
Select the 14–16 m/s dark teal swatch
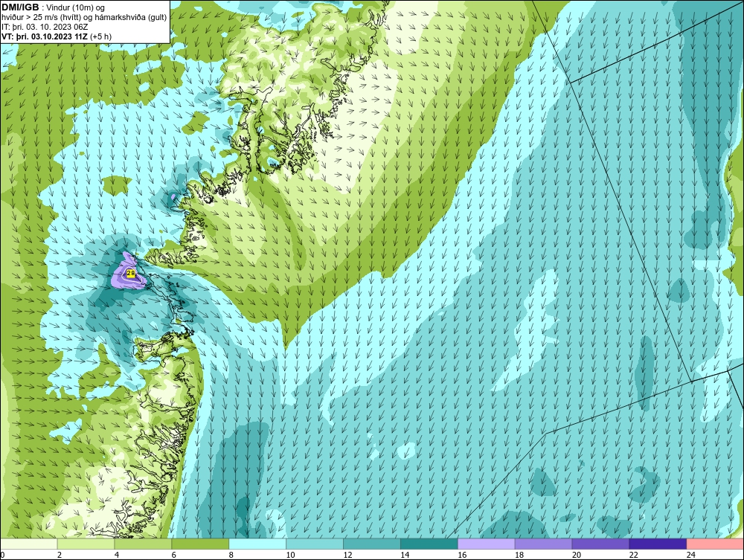coord(429,544)
